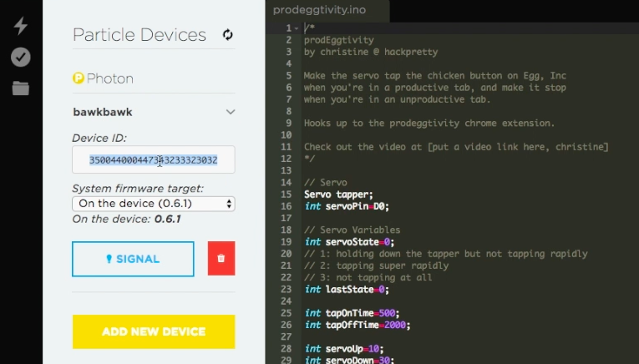Click the '// 2: tapping super rapidly' comment

tap(376, 265)
